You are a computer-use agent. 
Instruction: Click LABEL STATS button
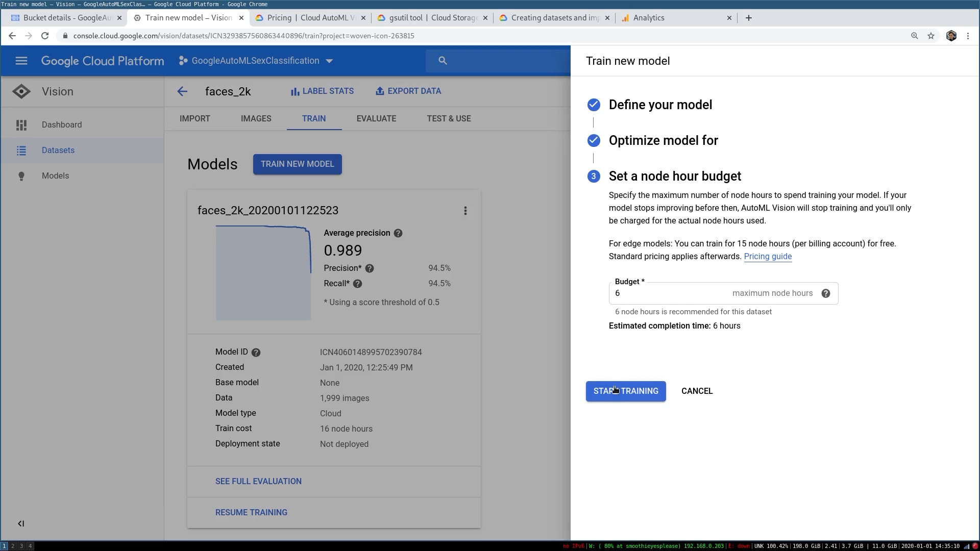pyautogui.click(x=322, y=91)
